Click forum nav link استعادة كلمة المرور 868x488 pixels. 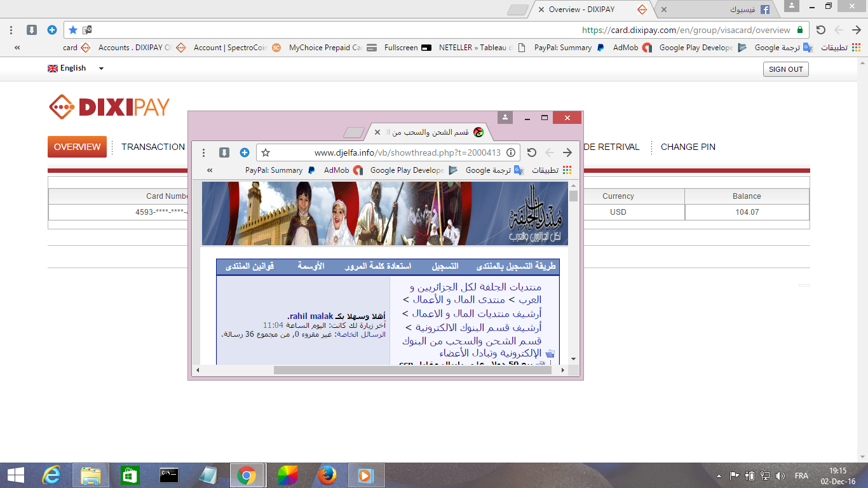[x=377, y=266]
